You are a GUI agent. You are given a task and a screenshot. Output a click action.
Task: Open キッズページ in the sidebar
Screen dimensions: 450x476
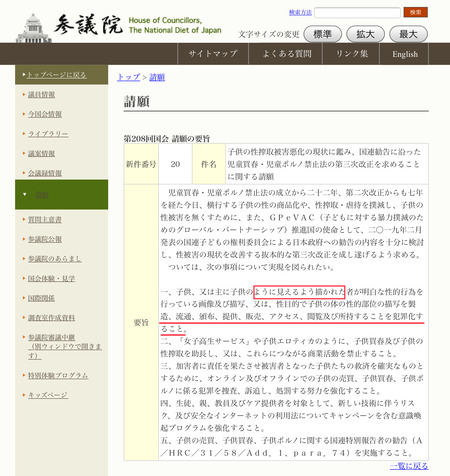point(48,395)
